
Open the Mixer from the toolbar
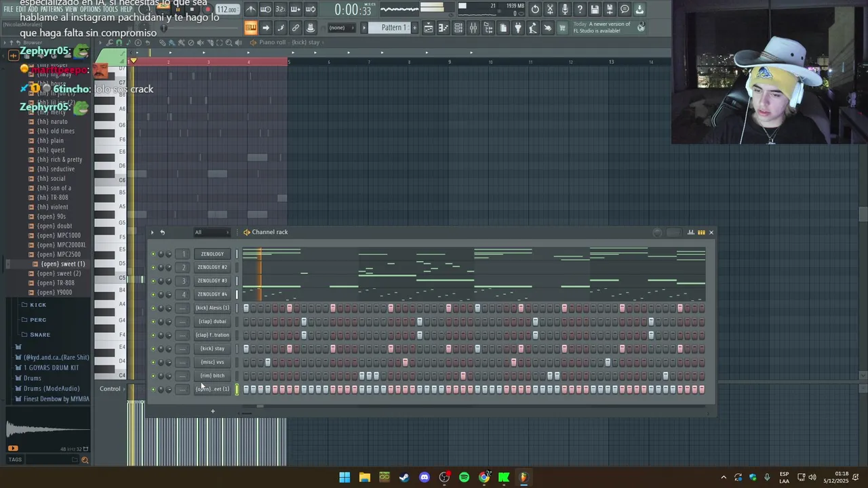click(x=473, y=28)
